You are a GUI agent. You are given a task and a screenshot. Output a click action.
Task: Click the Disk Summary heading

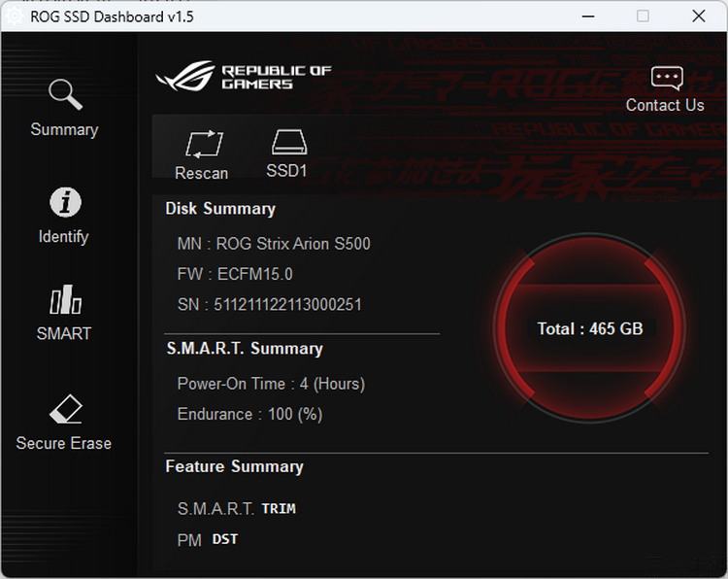pos(220,209)
